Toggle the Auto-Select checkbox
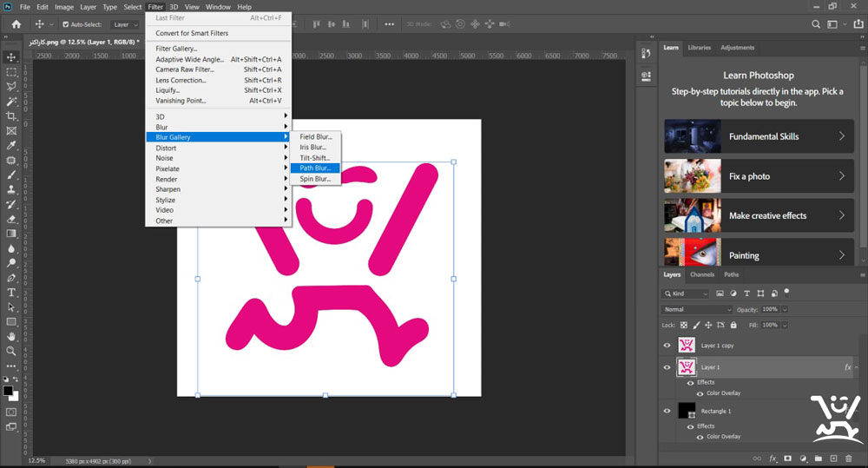 pyautogui.click(x=65, y=24)
